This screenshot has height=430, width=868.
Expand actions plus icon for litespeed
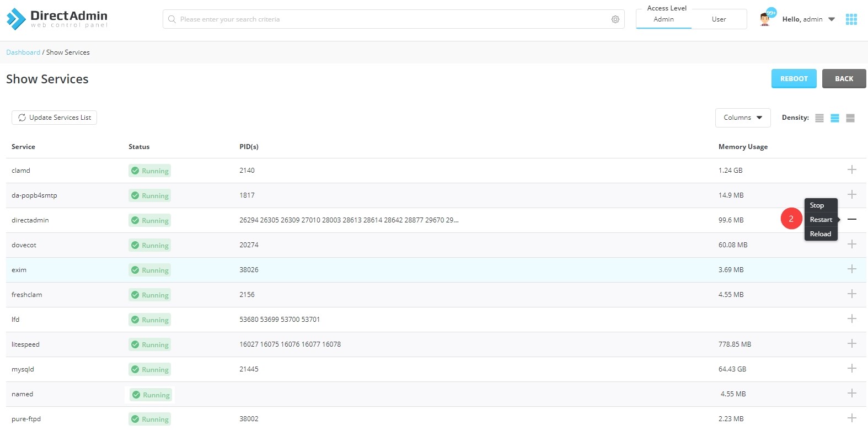[x=852, y=343]
